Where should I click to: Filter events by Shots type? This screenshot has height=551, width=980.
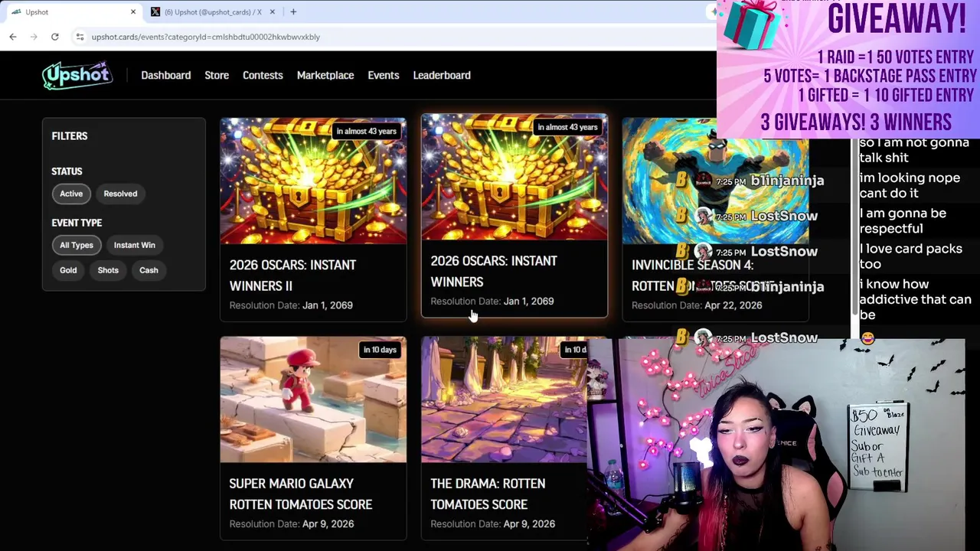[x=108, y=270]
